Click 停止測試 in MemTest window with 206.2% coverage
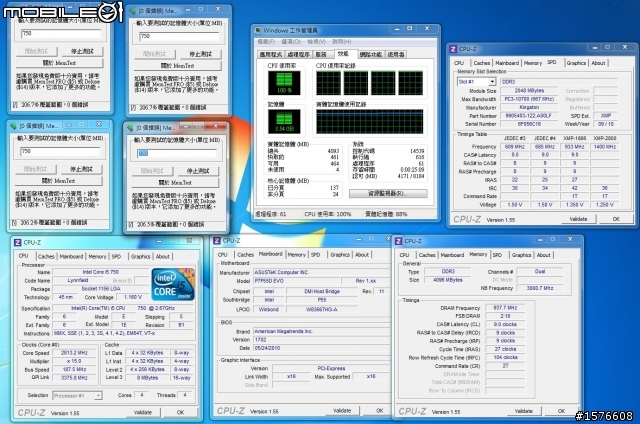Viewport: 640px width, 424px height. (81, 169)
